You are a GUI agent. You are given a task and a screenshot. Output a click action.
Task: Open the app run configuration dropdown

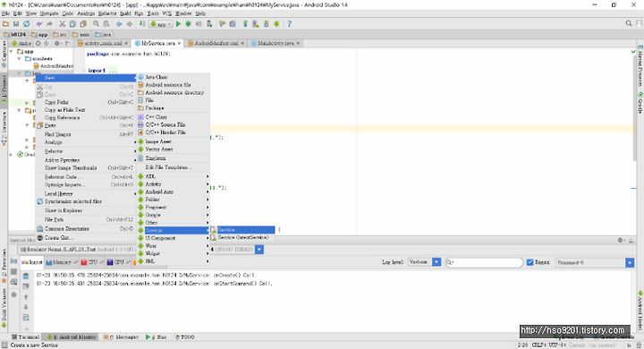(x=161, y=24)
